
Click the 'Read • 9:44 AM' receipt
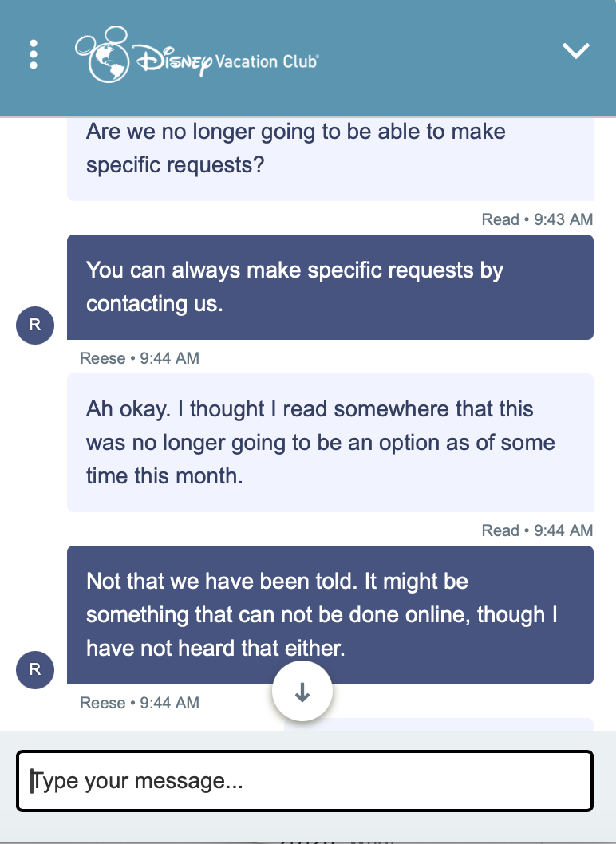537,530
